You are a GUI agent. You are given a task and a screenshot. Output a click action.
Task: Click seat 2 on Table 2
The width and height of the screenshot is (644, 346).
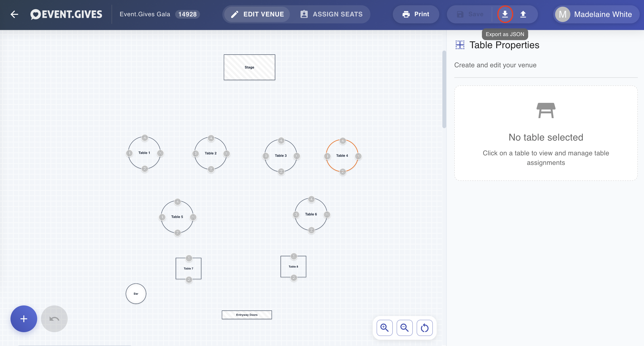[x=211, y=169]
